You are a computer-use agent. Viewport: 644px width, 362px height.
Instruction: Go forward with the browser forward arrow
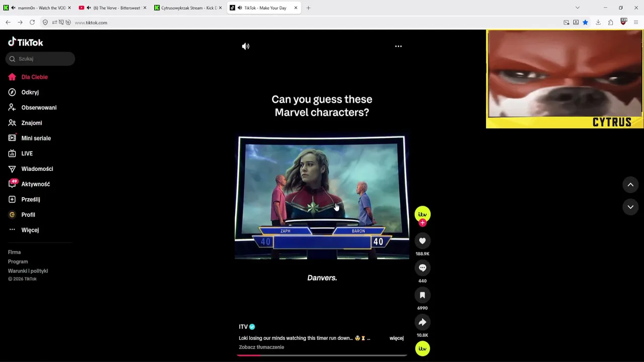(x=20, y=23)
